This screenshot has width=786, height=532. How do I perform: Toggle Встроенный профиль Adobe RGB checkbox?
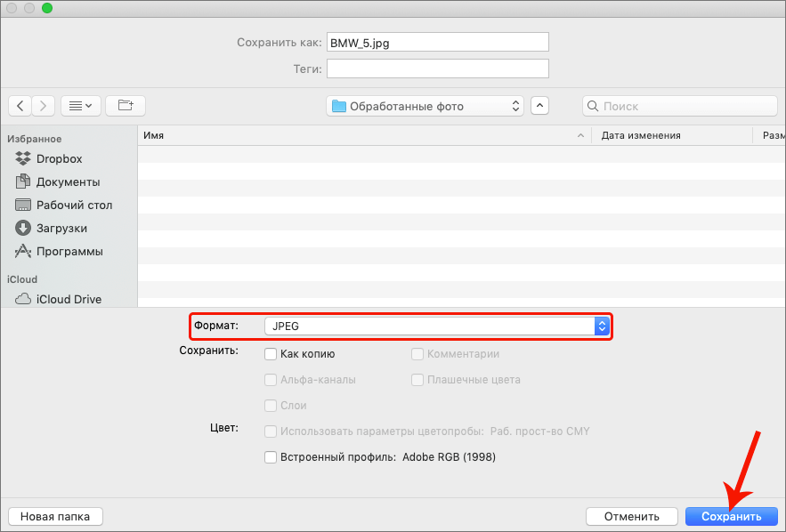pyautogui.click(x=271, y=457)
